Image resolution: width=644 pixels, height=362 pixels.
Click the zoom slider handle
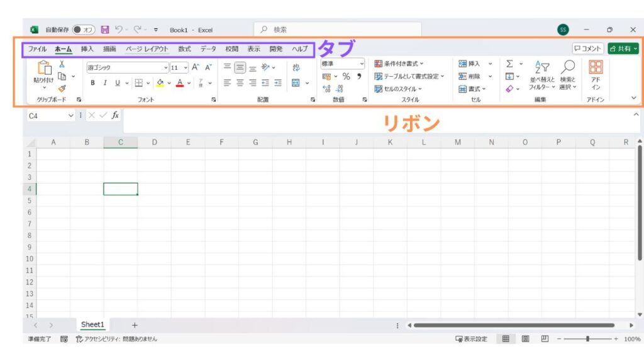point(588,339)
